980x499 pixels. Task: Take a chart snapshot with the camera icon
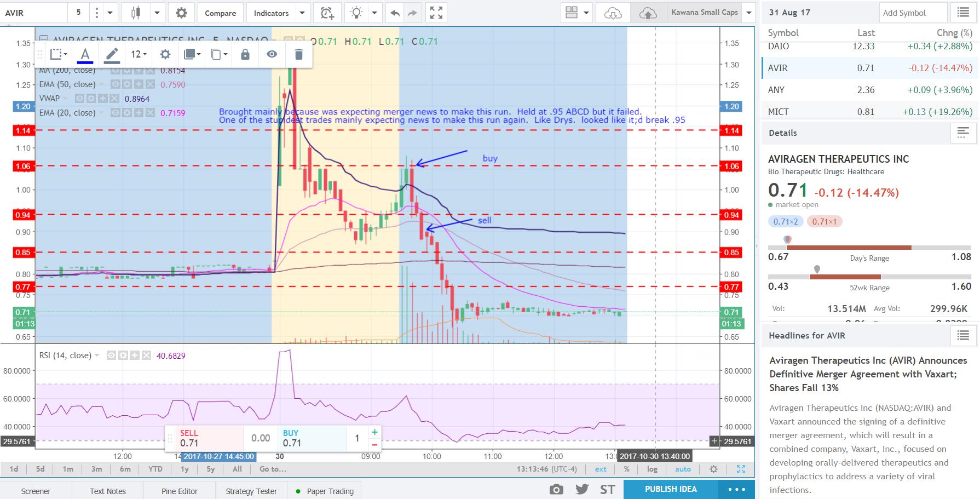[x=556, y=489]
